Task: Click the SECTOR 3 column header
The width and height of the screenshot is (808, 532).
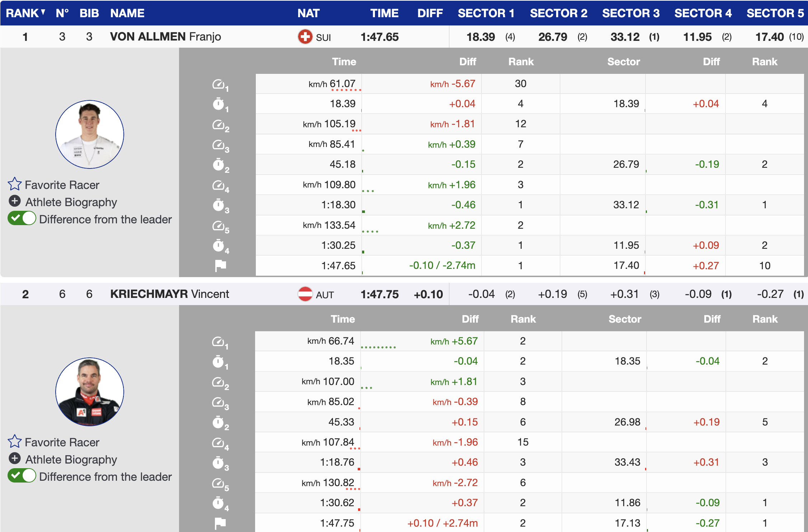Action: click(x=630, y=13)
